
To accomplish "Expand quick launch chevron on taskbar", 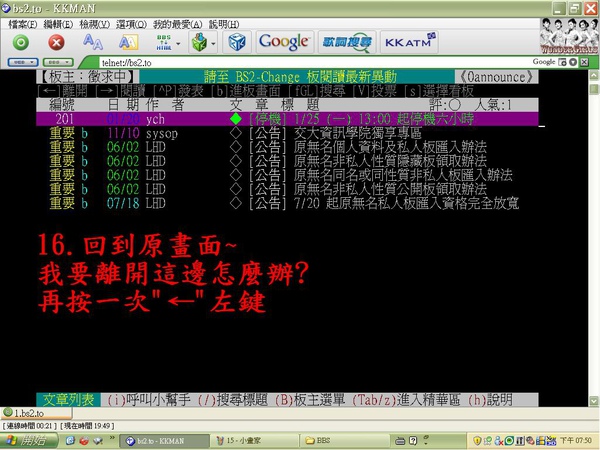I will click(x=112, y=438).
